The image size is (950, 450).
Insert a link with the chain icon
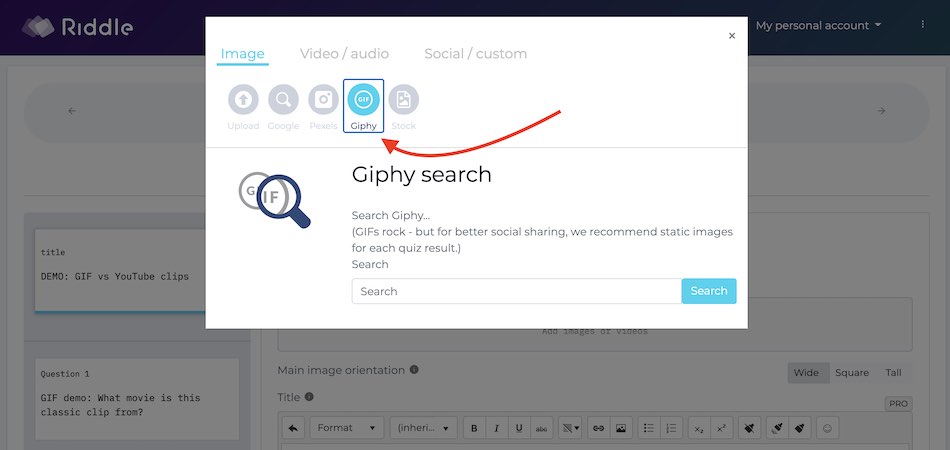[599, 428]
